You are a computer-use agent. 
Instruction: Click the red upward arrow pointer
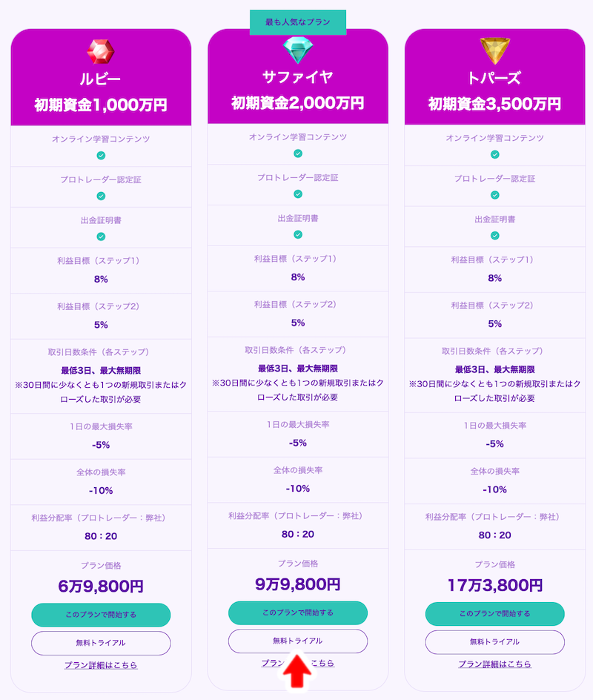tap(298, 670)
